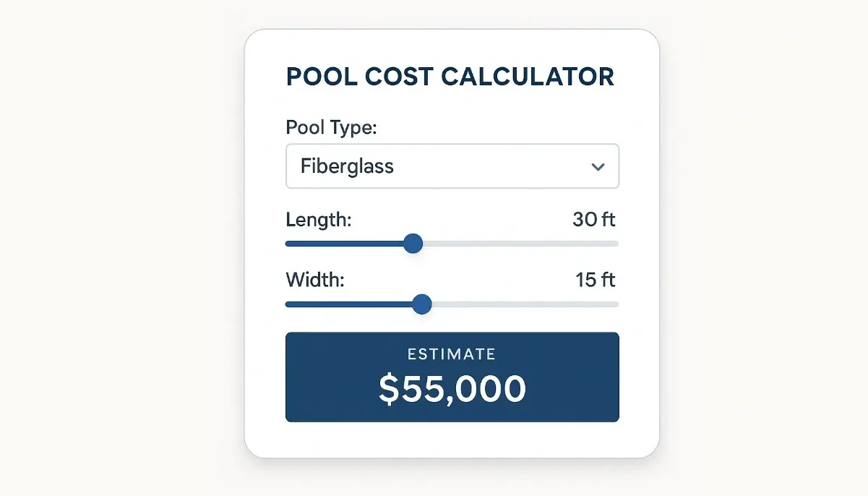Click the chevron arrow in Fiberglass selector
The height and width of the screenshot is (496, 868).
pyautogui.click(x=598, y=167)
